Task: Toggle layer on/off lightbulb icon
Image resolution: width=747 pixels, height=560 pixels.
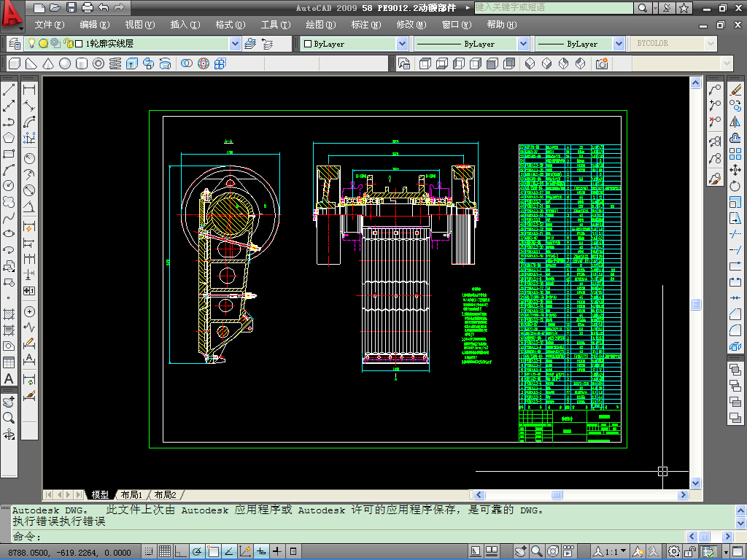Action: pos(31,44)
